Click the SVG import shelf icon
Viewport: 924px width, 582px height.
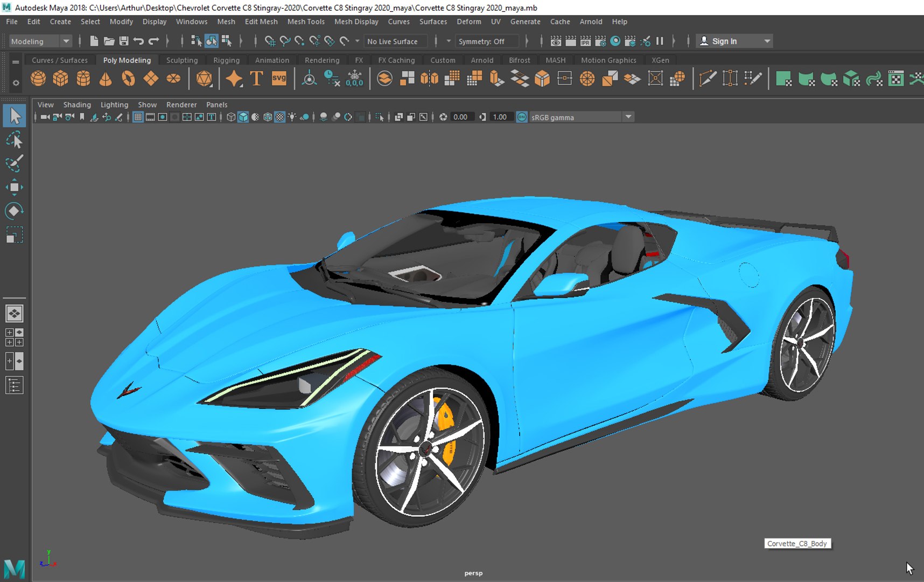pos(279,79)
